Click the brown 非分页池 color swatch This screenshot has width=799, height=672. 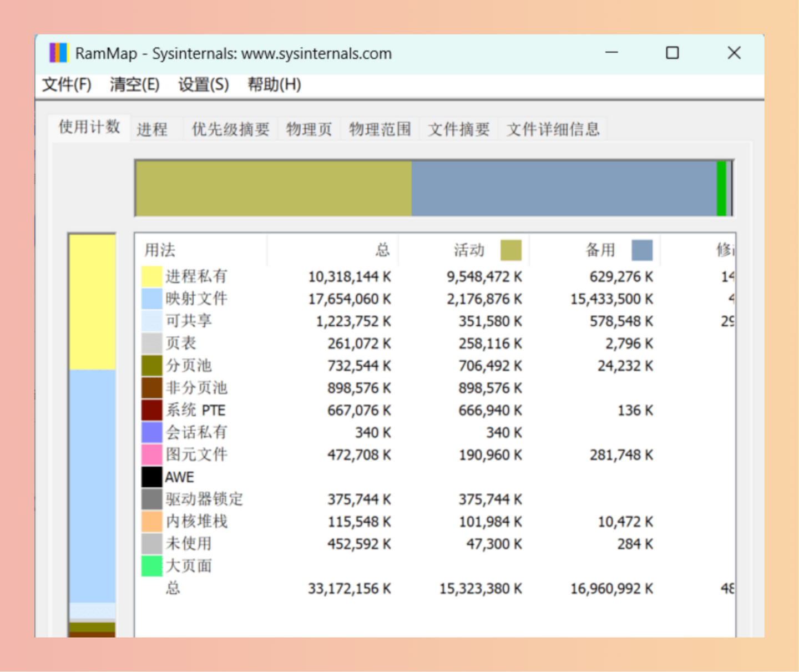click(151, 387)
